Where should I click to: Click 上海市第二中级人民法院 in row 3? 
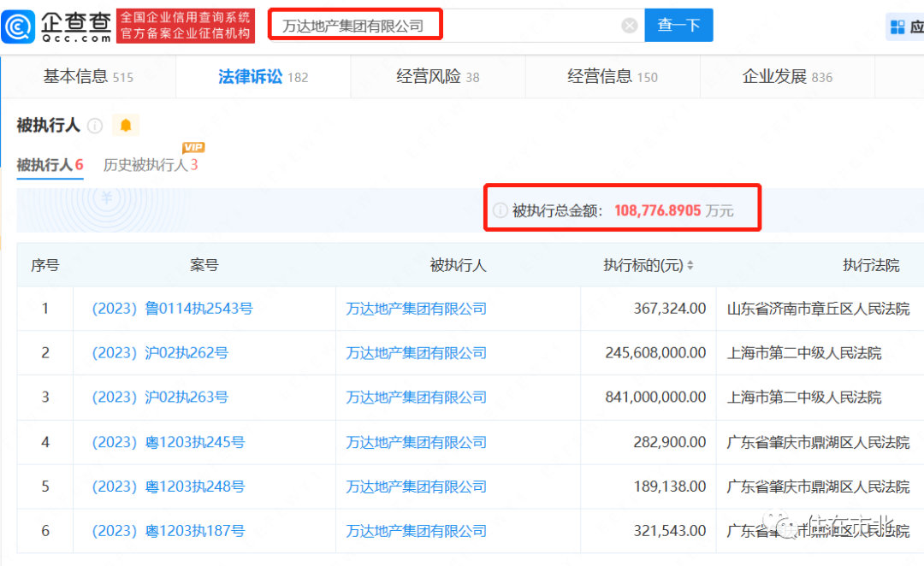click(x=804, y=397)
